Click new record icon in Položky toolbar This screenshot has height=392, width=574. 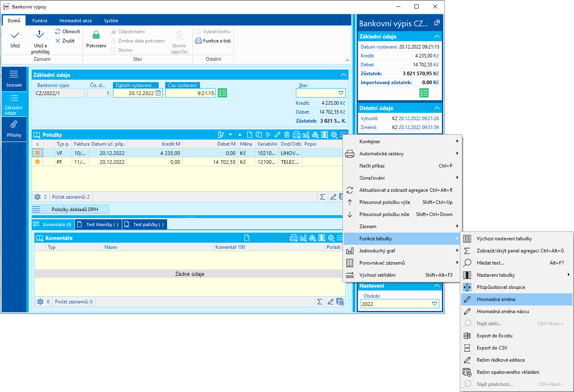coord(249,135)
